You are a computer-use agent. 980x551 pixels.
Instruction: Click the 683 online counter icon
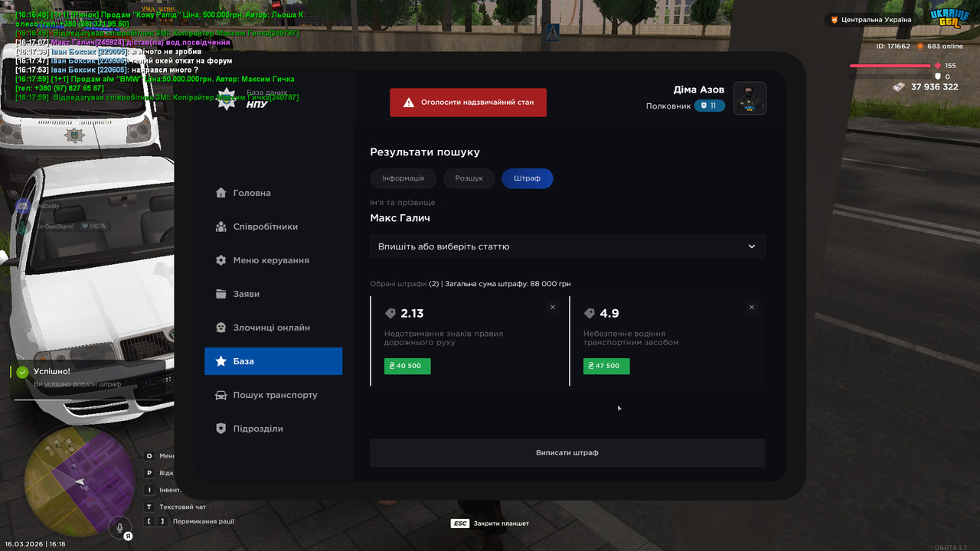(921, 46)
